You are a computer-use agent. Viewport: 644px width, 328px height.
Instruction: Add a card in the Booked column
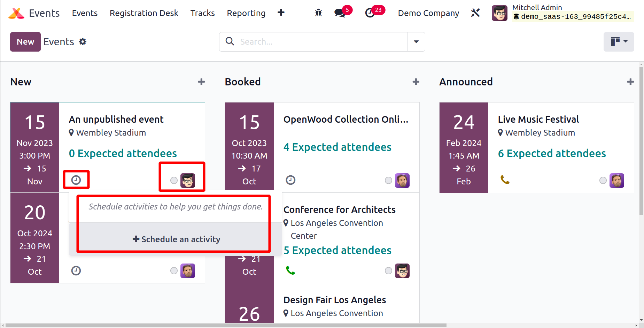[x=416, y=82]
